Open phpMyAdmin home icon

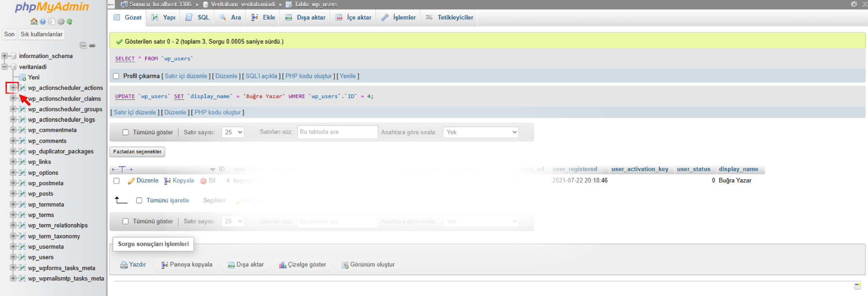[34, 22]
